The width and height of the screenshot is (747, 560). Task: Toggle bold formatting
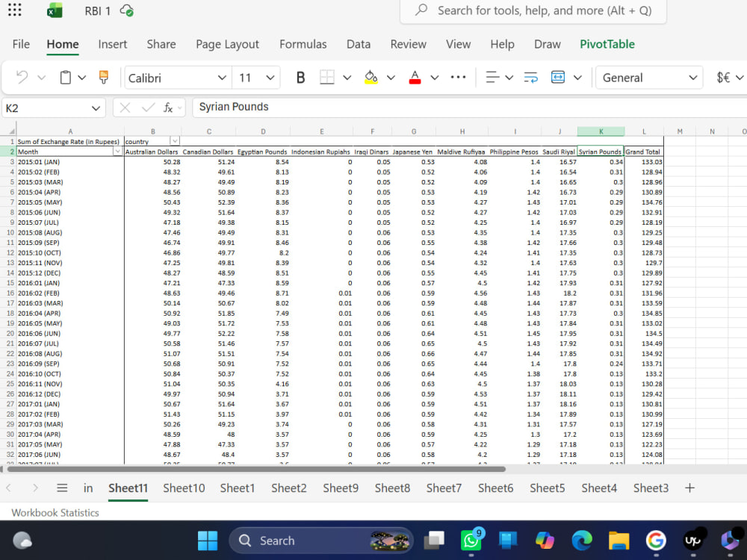(x=300, y=77)
